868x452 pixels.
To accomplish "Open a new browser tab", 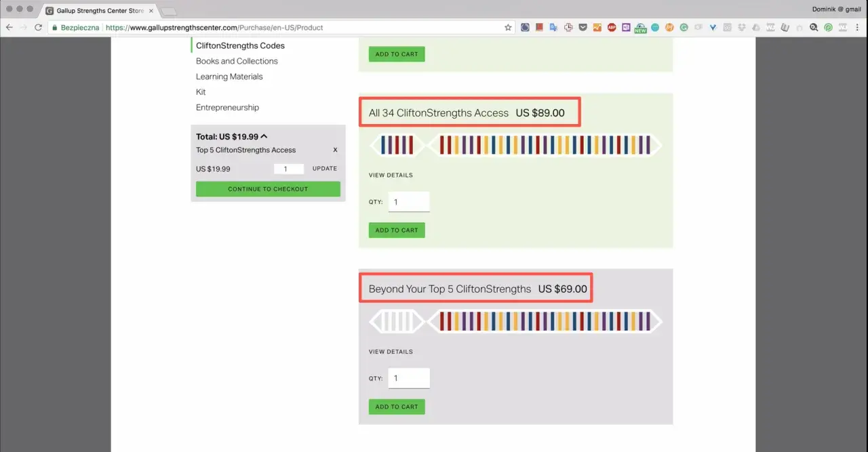I will coord(169,12).
